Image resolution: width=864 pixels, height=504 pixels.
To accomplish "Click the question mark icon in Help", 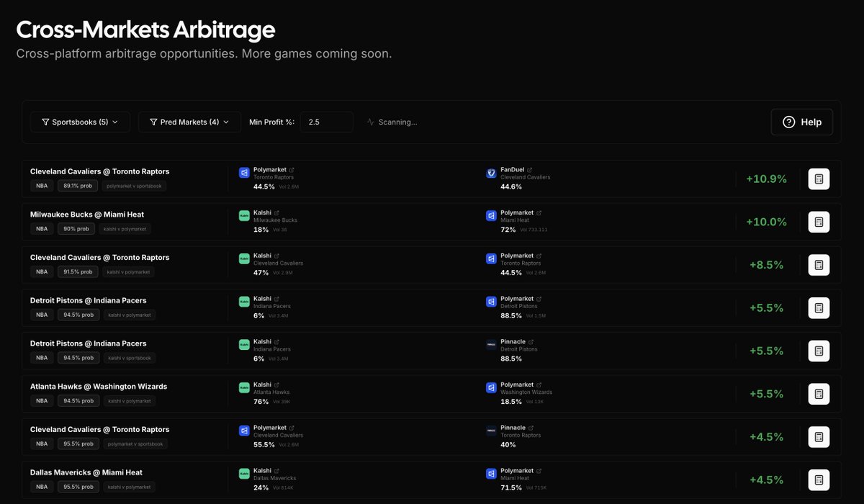I will (x=788, y=122).
